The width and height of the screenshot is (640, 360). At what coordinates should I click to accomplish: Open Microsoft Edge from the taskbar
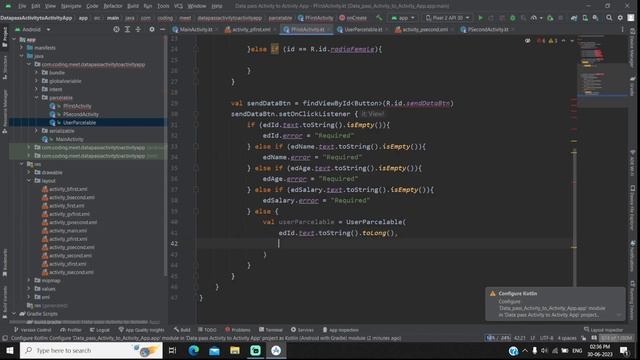click(193, 350)
